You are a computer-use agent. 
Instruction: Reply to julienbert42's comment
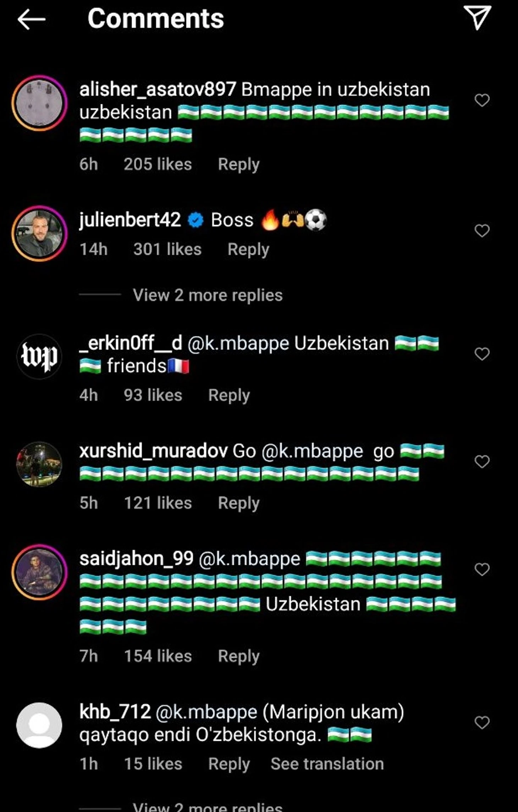(248, 249)
